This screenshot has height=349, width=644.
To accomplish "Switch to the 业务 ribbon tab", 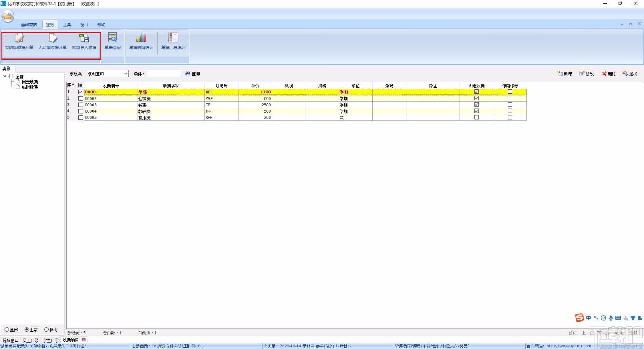I will [50, 25].
